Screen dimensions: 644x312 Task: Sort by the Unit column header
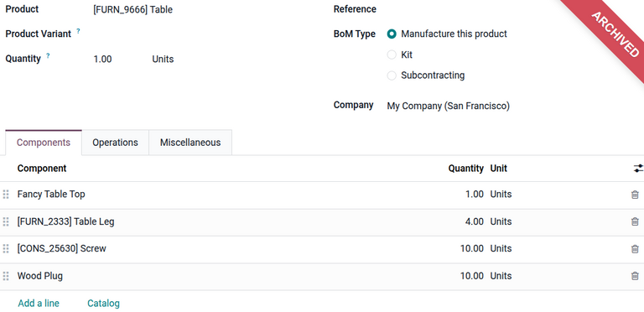pyautogui.click(x=499, y=169)
